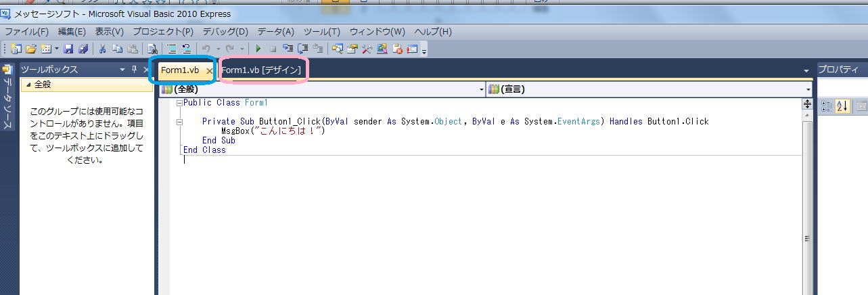The height and width of the screenshot is (295, 868).
Task: Click the Private Sub Button1_Click text
Action: pos(260,122)
